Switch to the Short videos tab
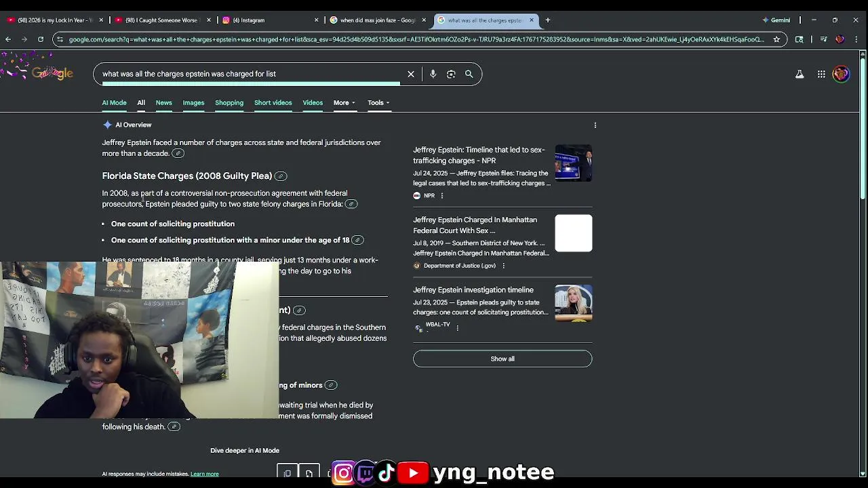Screen dimensions: 868x488 (273, 103)
